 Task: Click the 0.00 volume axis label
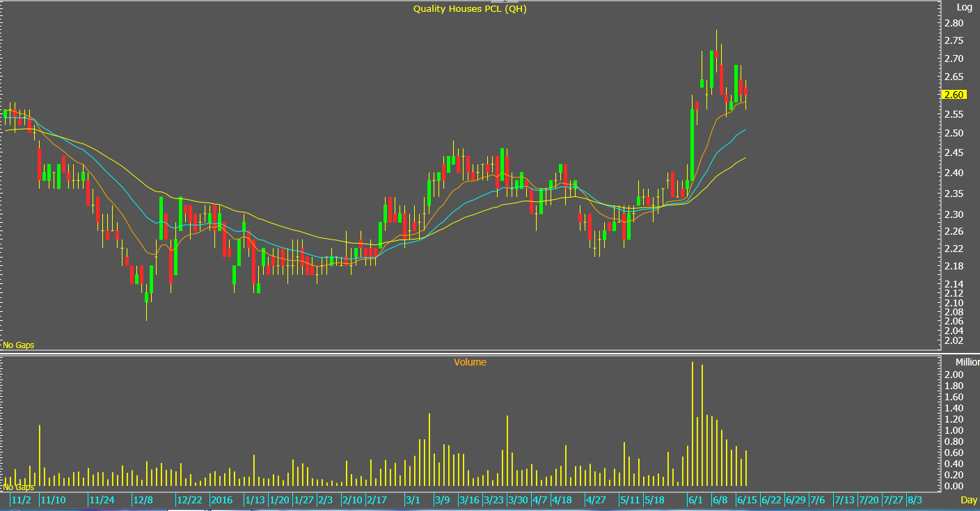[954, 486]
